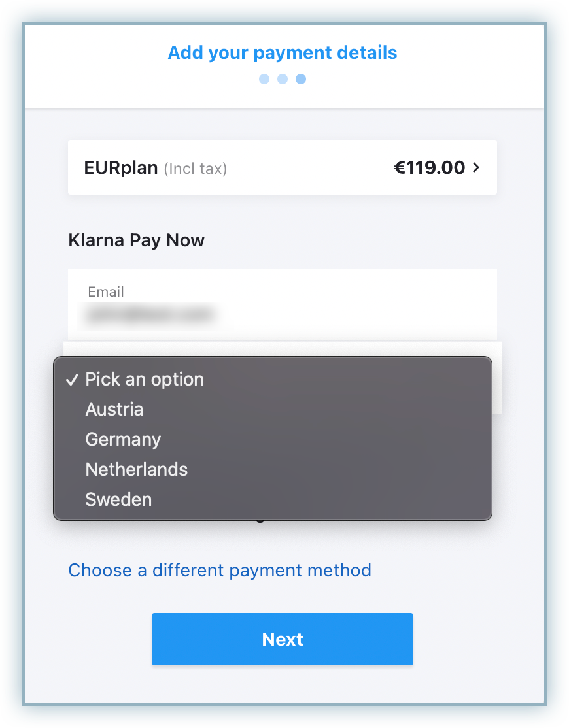Image resolution: width=569 pixels, height=728 pixels.
Task: Choose Austria from the country list
Action: point(114,410)
